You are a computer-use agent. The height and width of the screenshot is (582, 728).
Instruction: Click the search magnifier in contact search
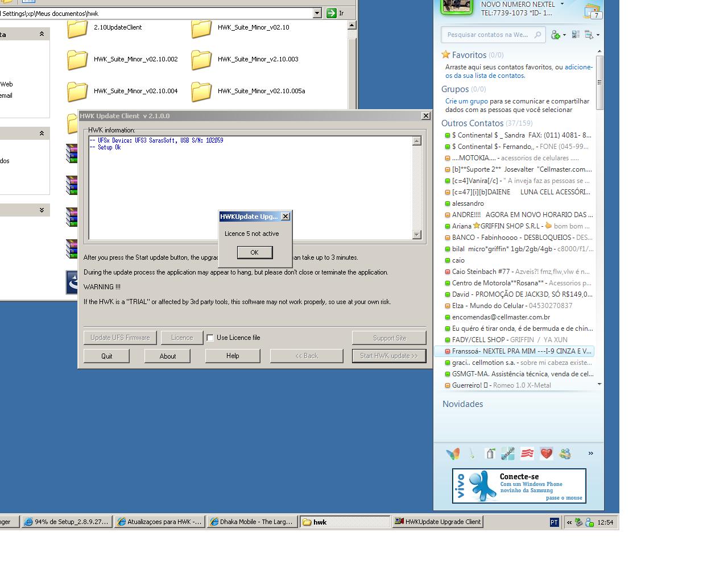point(537,35)
